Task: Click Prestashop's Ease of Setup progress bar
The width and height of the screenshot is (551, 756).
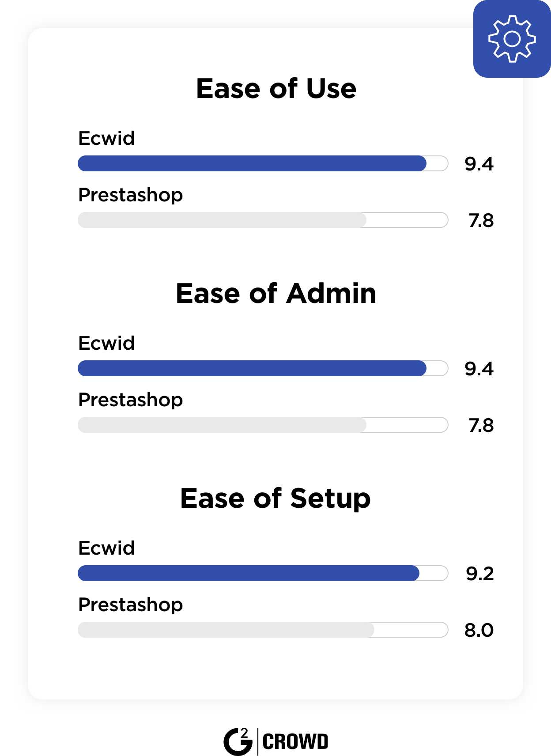Action: tap(263, 630)
